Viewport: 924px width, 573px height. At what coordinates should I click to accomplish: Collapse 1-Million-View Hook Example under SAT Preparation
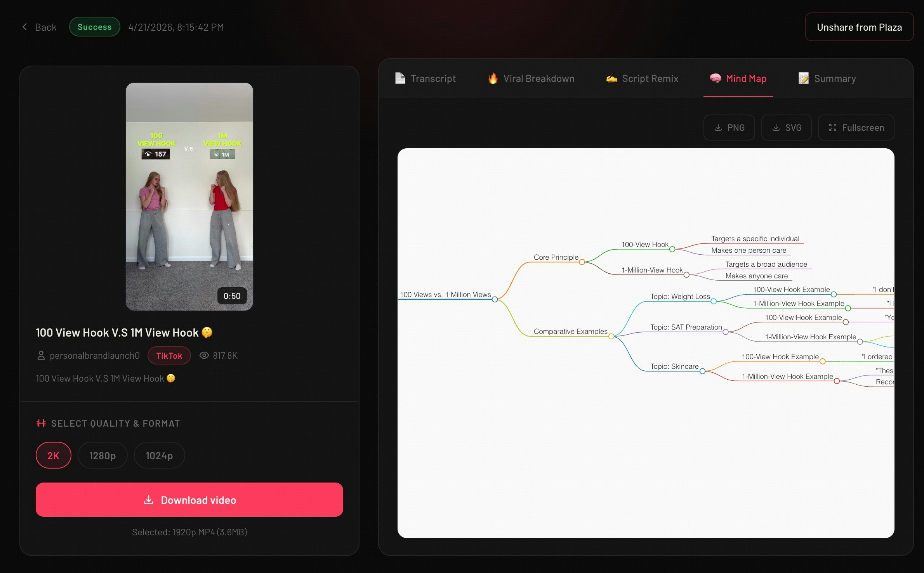click(860, 342)
